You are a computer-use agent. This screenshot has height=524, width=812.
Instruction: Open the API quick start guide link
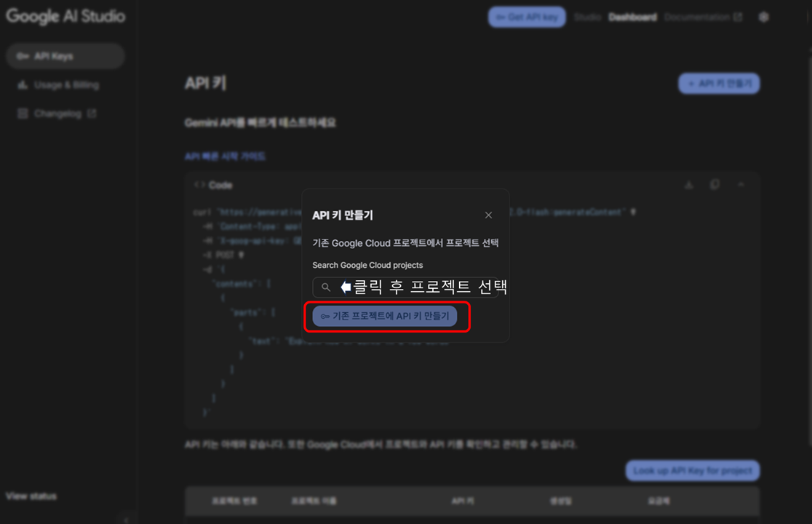(225, 156)
